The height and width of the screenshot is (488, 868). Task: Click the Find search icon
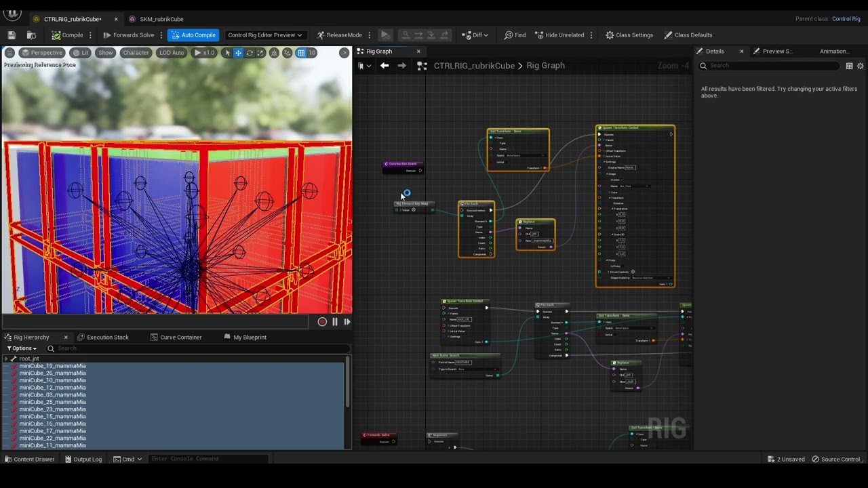pyautogui.click(x=515, y=35)
